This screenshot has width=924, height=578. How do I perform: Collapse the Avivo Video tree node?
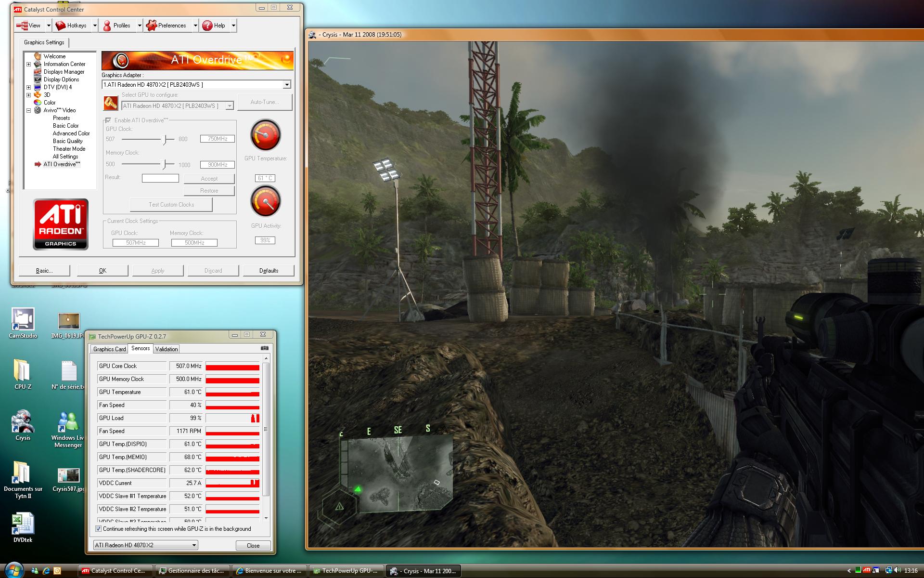pyautogui.click(x=28, y=110)
